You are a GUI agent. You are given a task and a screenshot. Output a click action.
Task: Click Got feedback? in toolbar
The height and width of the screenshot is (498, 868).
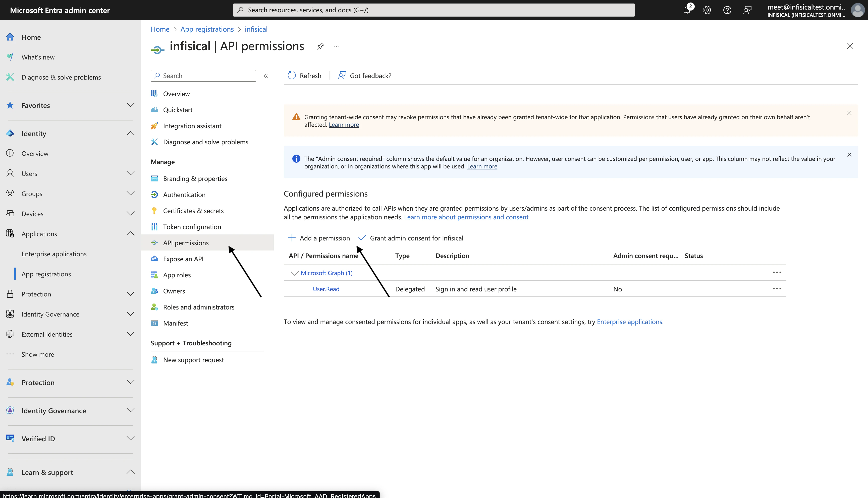click(364, 76)
